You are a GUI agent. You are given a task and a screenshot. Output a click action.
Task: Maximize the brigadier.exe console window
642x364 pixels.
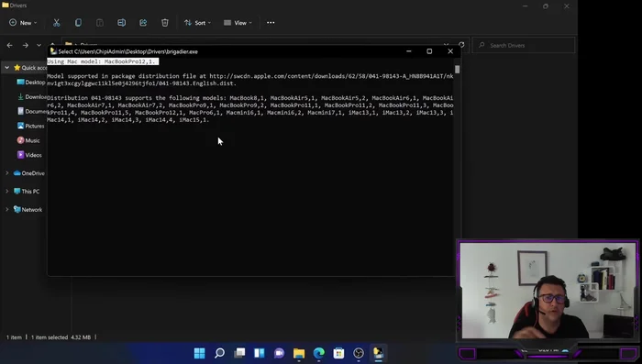pyautogui.click(x=429, y=51)
